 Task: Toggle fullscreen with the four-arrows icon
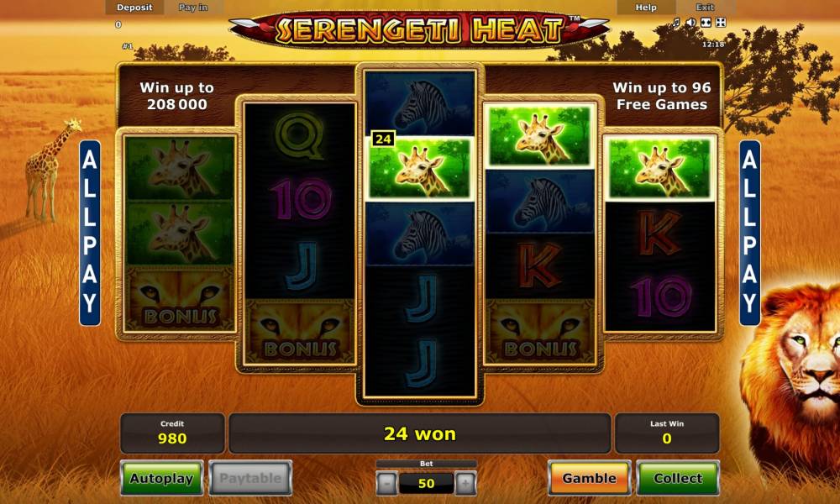(721, 22)
